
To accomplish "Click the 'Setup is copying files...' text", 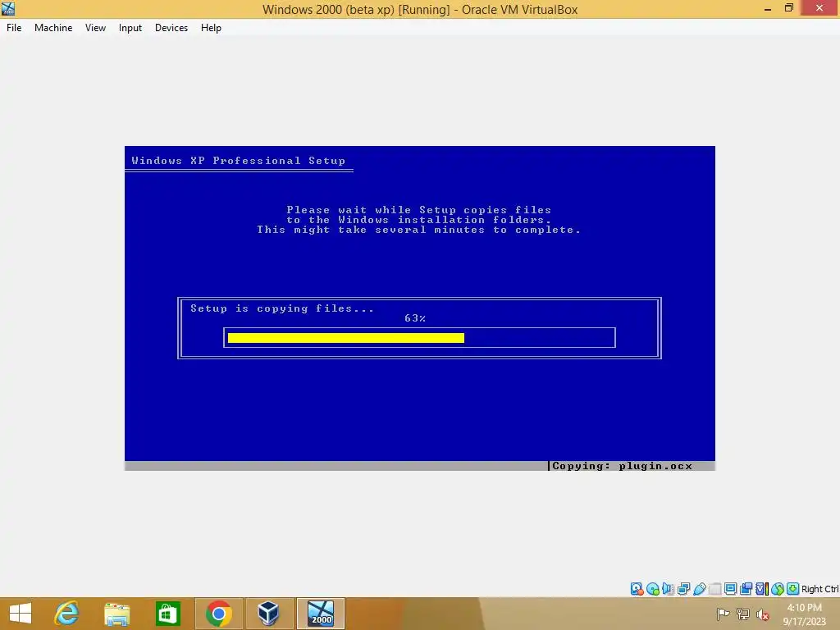I will point(282,308).
